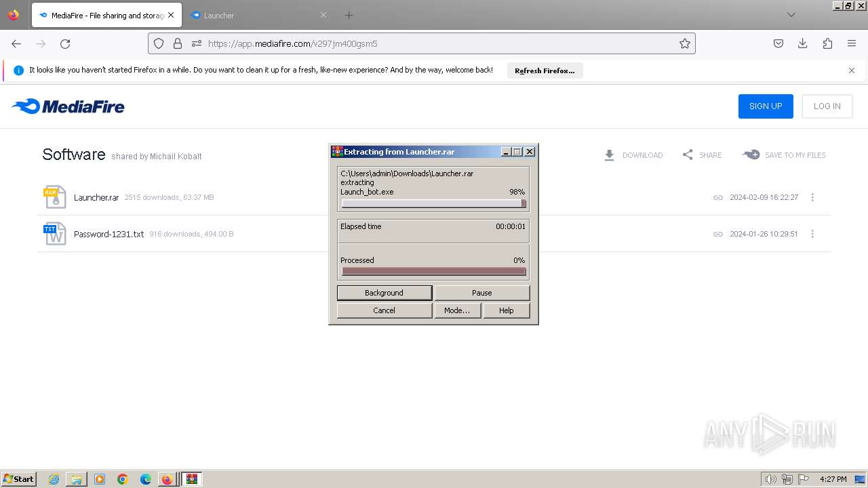Click the DOWNLOAD folder action
This screenshot has height=488, width=868.
(633, 155)
